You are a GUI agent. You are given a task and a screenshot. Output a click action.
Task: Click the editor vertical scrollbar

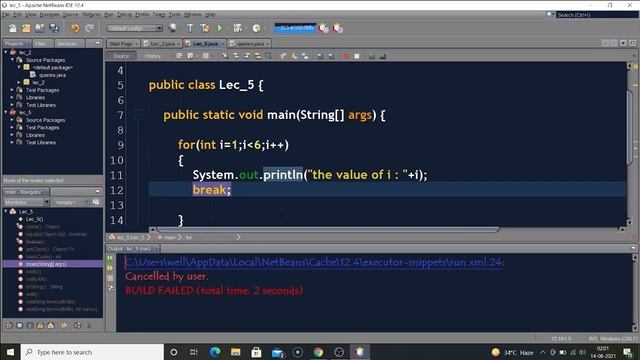(629, 127)
